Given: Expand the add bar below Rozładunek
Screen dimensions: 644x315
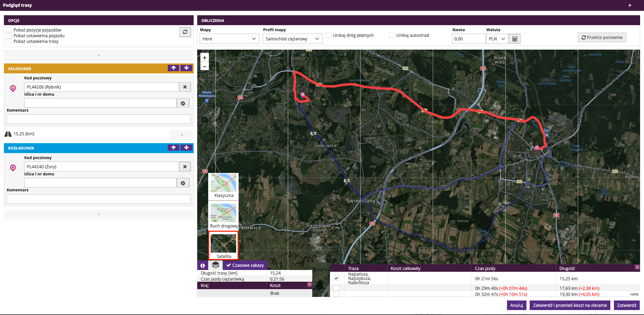Looking at the screenshot, I should (x=99, y=214).
